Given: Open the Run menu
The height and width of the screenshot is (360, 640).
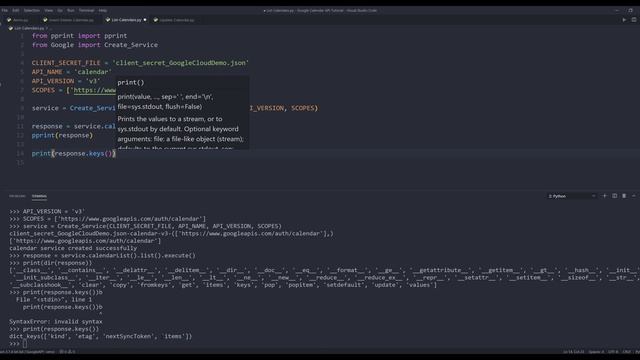Looking at the screenshot, I should coord(71,10).
